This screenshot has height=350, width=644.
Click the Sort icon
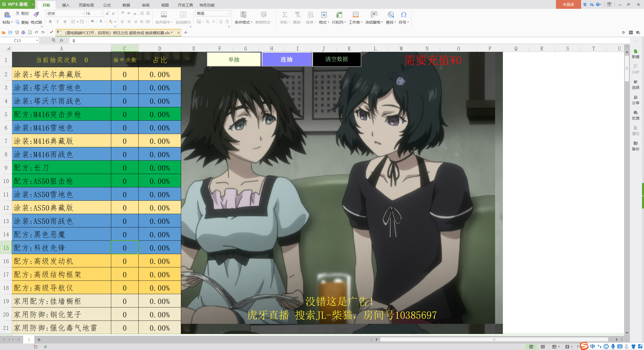(311, 14)
